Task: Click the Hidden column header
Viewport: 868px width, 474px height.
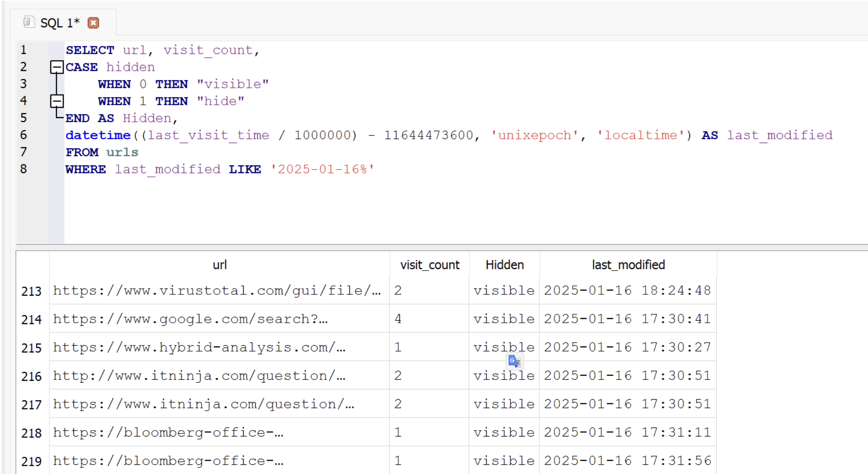Action: tap(504, 265)
